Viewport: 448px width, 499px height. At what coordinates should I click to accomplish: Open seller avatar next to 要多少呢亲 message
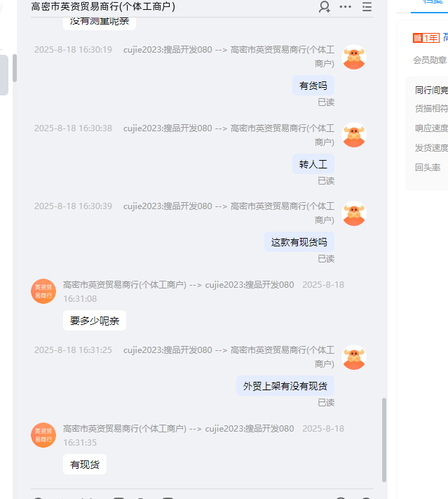(43, 291)
